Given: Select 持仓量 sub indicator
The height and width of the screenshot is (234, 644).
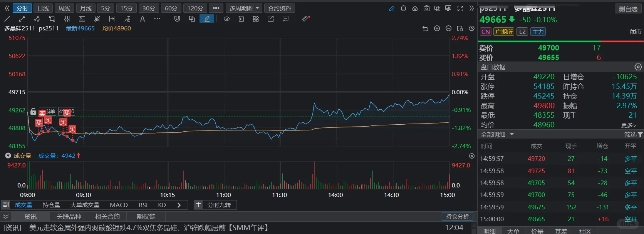Looking at the screenshot, I should (x=51, y=205).
